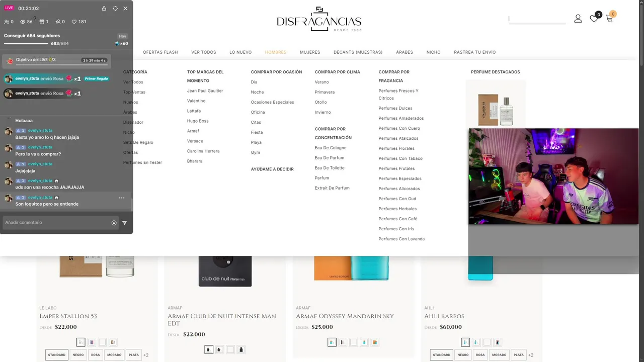The image size is (644, 362).
Task: Click the people icon showing 0
Action: pos(7,22)
